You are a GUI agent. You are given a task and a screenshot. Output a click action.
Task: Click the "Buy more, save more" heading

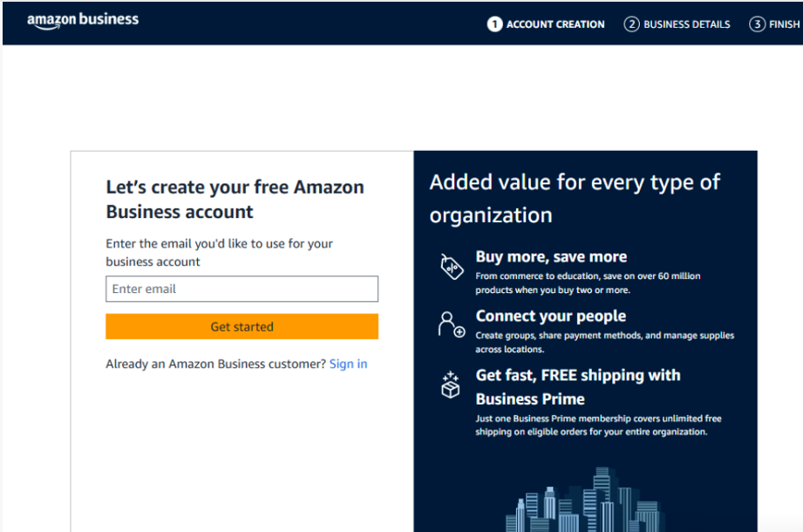tap(551, 256)
